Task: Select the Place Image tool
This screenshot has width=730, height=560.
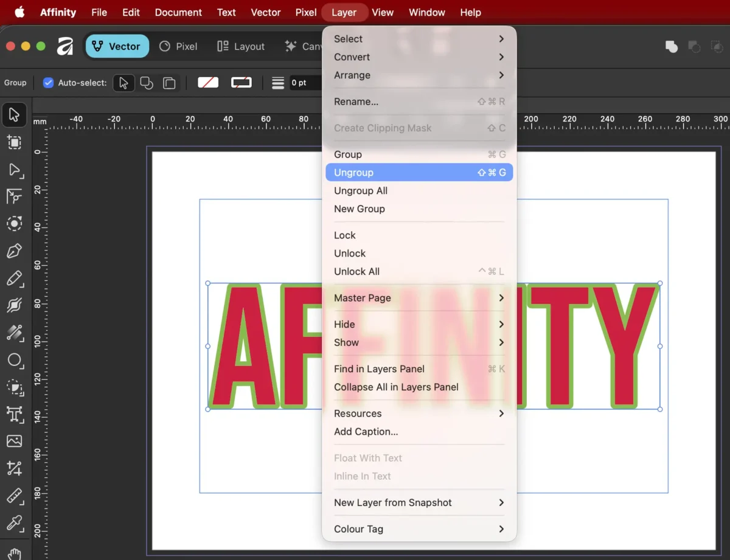Action: (x=14, y=441)
